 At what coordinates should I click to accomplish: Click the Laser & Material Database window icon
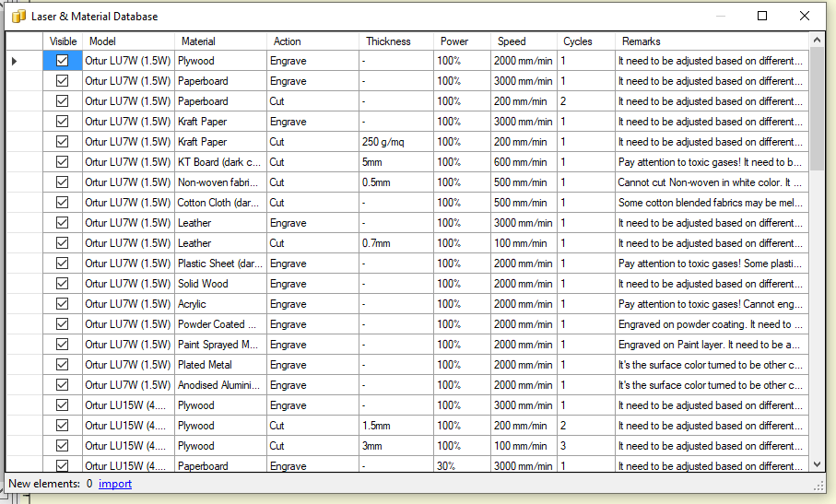click(x=18, y=17)
